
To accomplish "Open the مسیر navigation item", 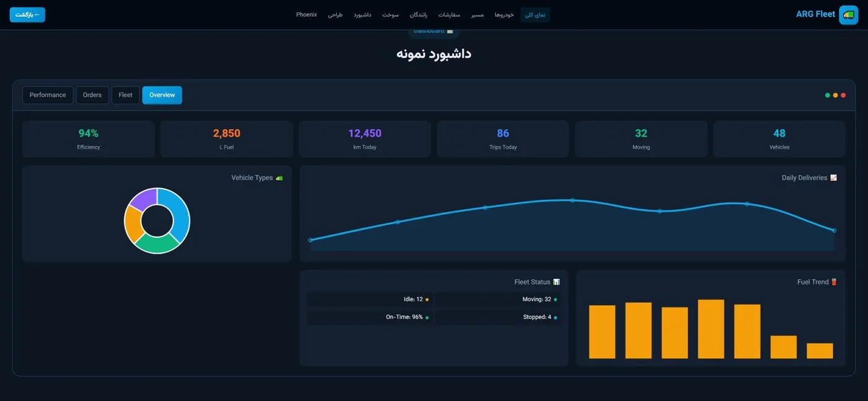I will pos(477,15).
